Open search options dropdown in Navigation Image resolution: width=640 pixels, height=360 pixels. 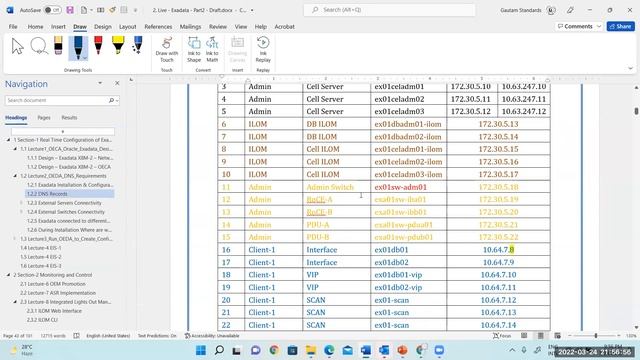117,100
